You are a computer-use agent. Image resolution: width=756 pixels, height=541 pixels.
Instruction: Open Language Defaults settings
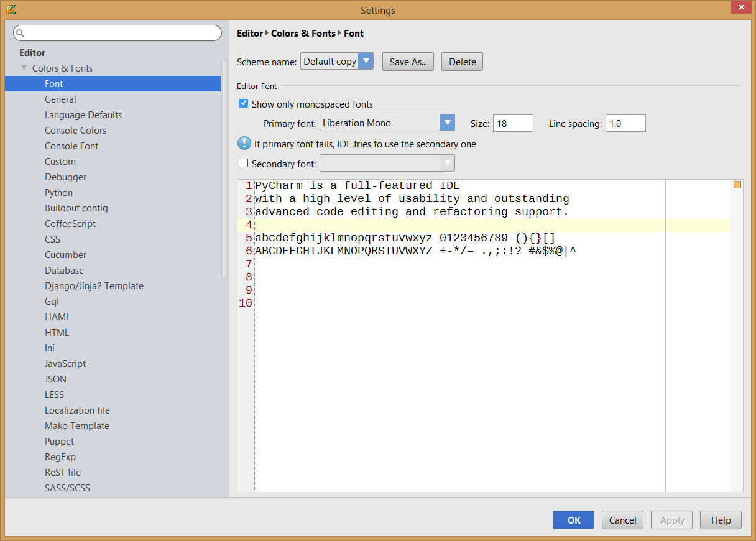83,114
